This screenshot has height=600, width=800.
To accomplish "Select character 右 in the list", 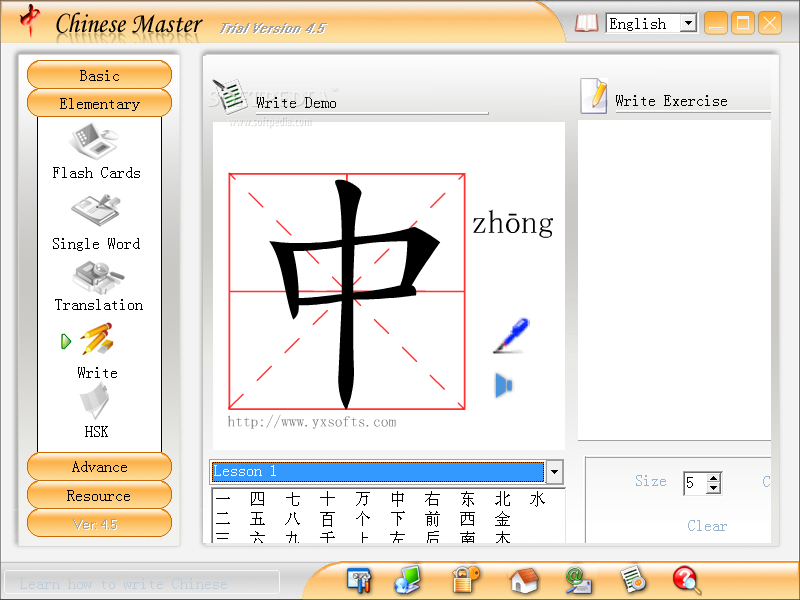I will (433, 499).
